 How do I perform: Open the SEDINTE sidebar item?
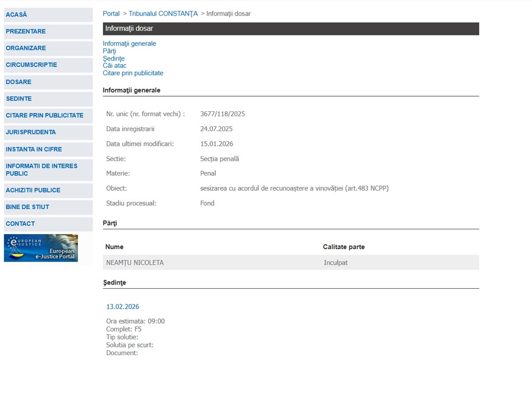pos(48,98)
